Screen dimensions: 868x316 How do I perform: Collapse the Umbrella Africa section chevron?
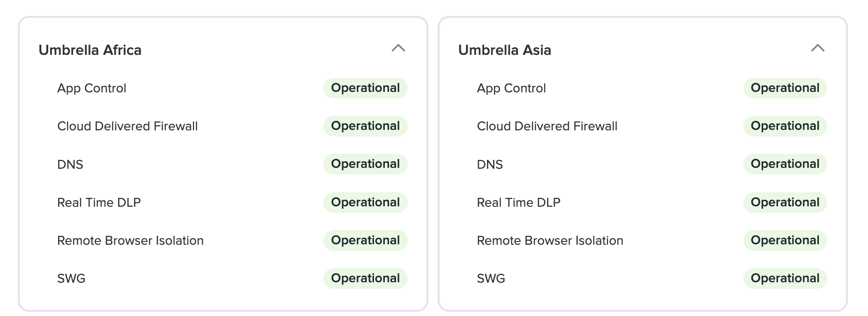398,48
